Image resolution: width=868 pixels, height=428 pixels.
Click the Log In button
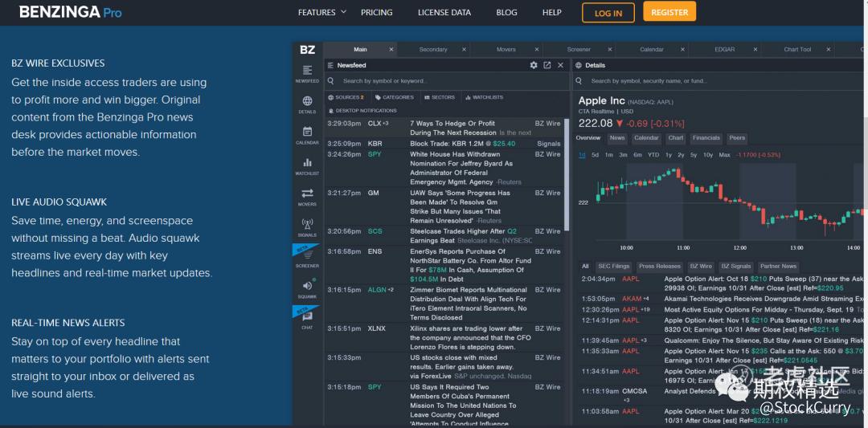608,13
